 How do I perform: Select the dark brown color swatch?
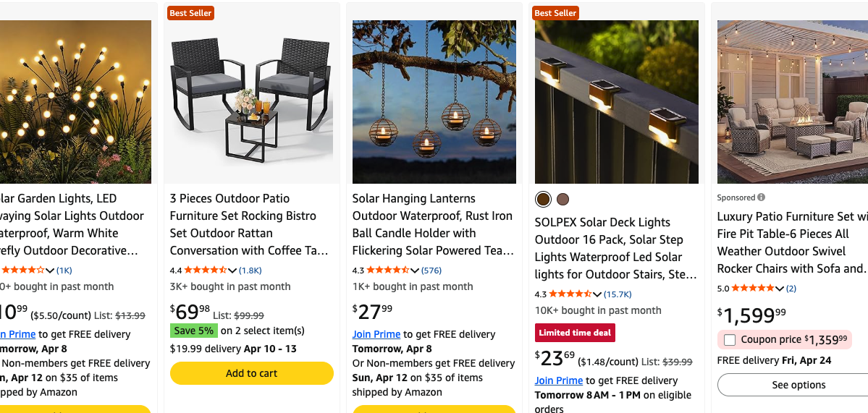543,200
